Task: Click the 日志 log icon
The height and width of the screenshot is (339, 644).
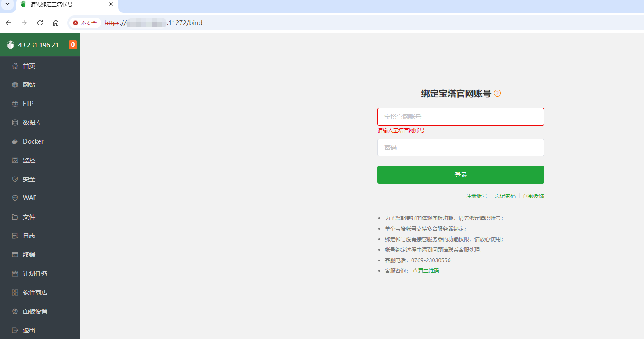Action: click(x=15, y=236)
